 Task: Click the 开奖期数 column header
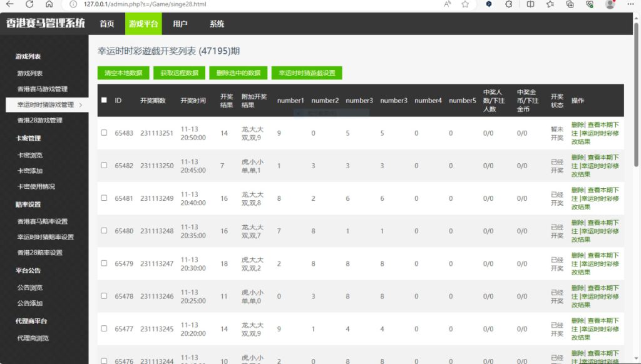[153, 101]
